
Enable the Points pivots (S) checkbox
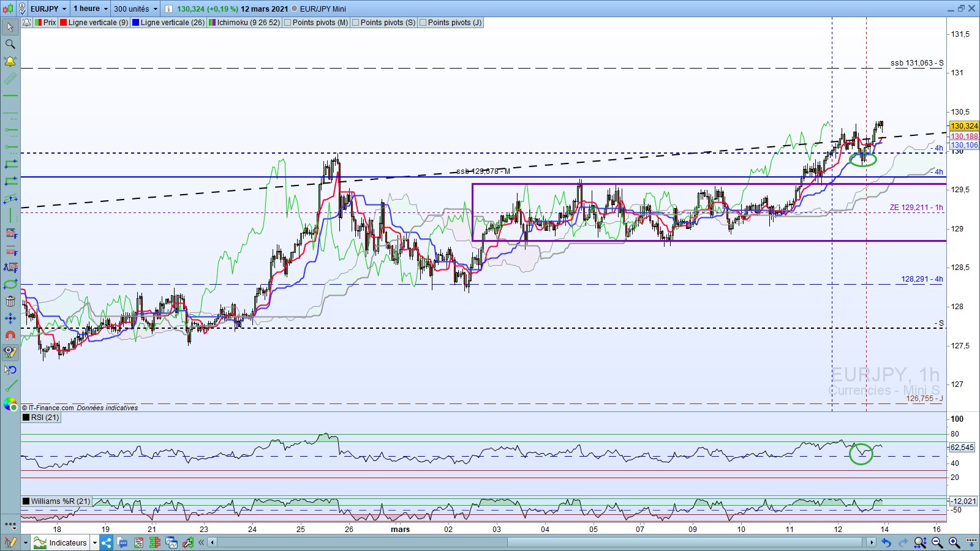point(355,23)
